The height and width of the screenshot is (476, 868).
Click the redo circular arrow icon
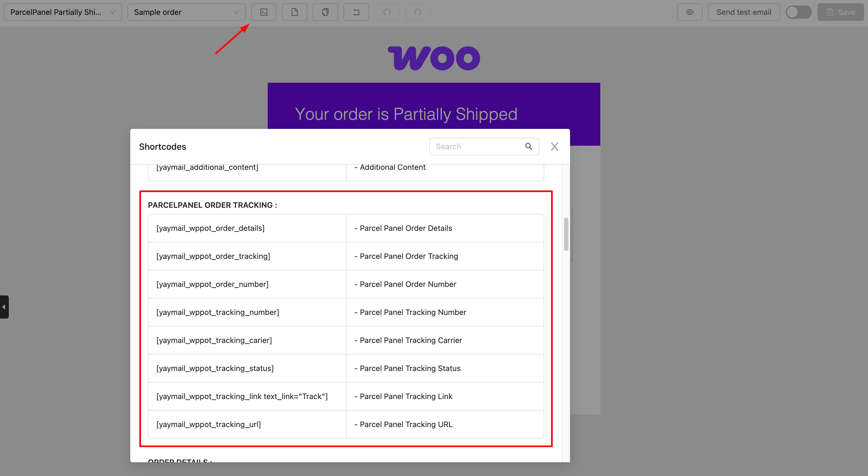coord(418,12)
